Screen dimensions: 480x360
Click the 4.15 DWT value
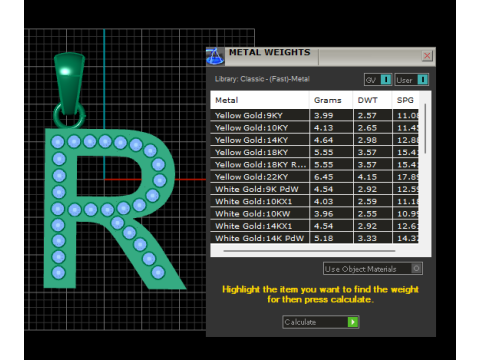coord(367,177)
